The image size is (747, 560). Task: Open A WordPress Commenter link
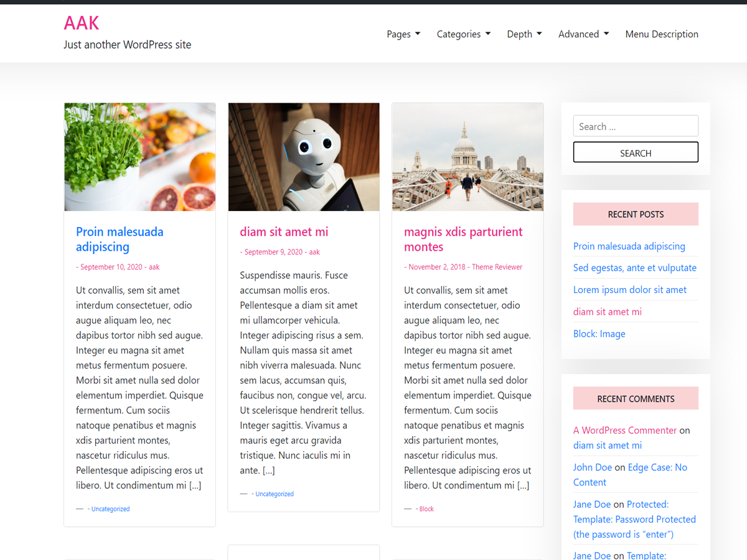tap(625, 431)
